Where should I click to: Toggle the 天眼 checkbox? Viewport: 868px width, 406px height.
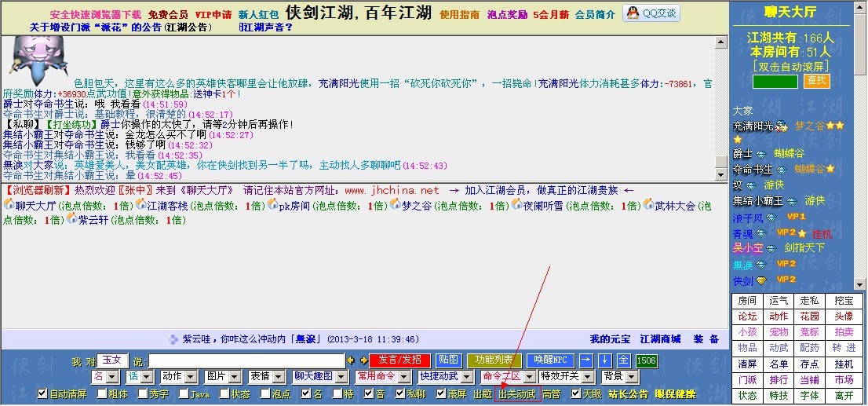point(576,393)
